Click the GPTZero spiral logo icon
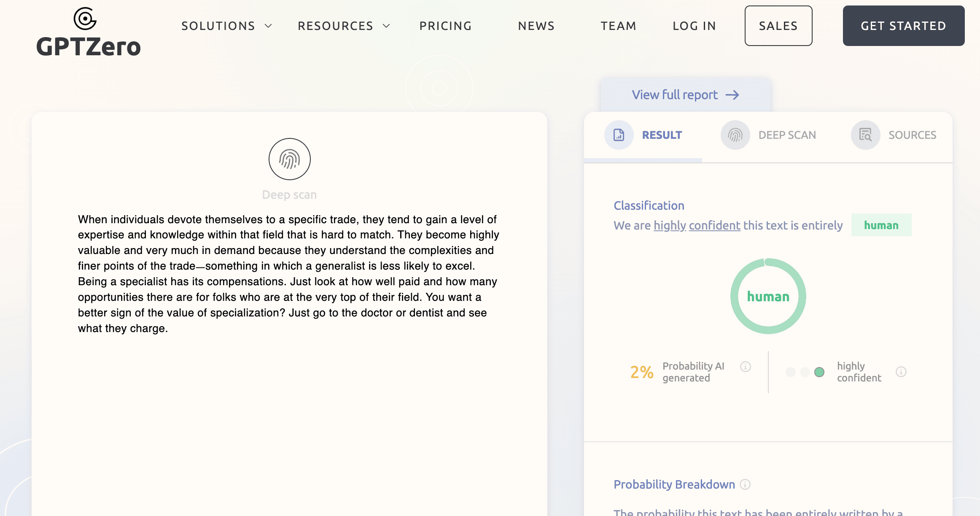This screenshot has width=980, height=516. 85,19
